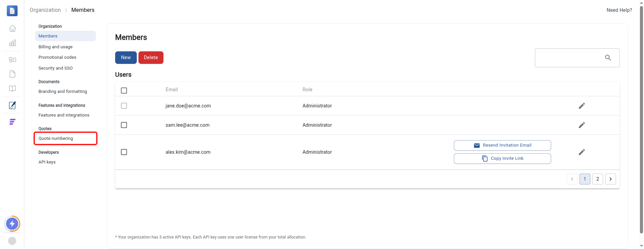
Task: Open the blank document page icon
Action: pos(12,74)
